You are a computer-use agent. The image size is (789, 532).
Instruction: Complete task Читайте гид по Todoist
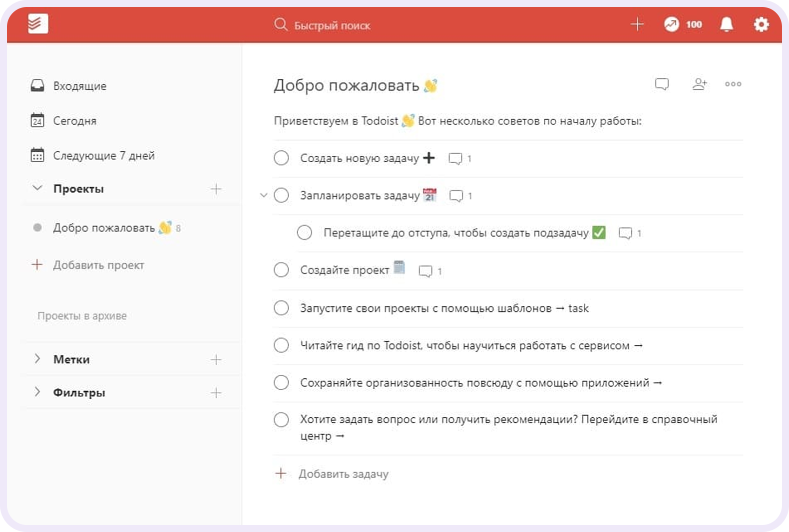[x=281, y=345]
